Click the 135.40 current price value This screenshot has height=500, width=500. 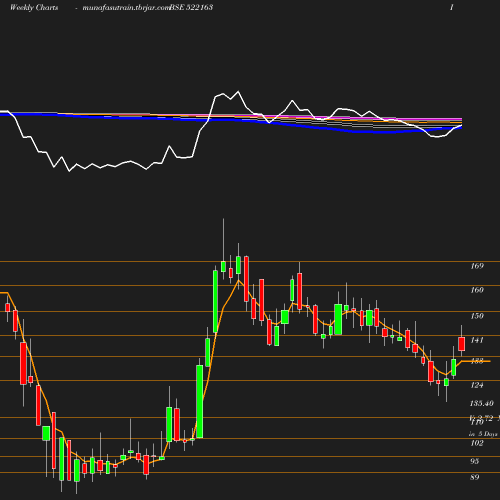(x=481, y=403)
